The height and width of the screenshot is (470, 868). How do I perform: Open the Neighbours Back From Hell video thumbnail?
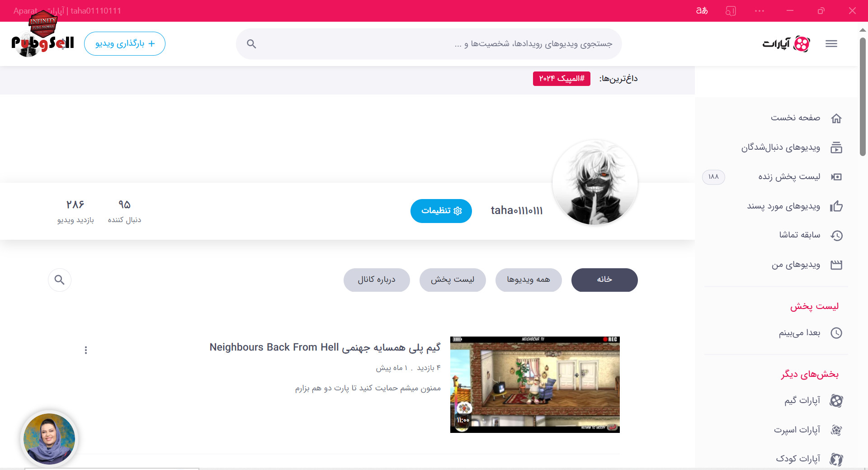coord(535,385)
